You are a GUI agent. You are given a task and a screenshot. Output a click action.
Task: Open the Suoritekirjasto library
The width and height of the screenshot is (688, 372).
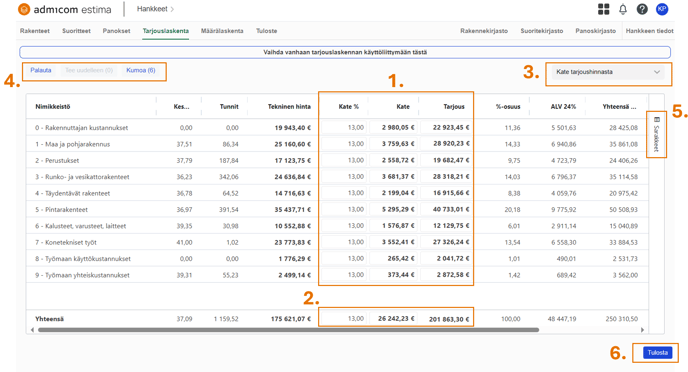pyautogui.click(x=541, y=31)
